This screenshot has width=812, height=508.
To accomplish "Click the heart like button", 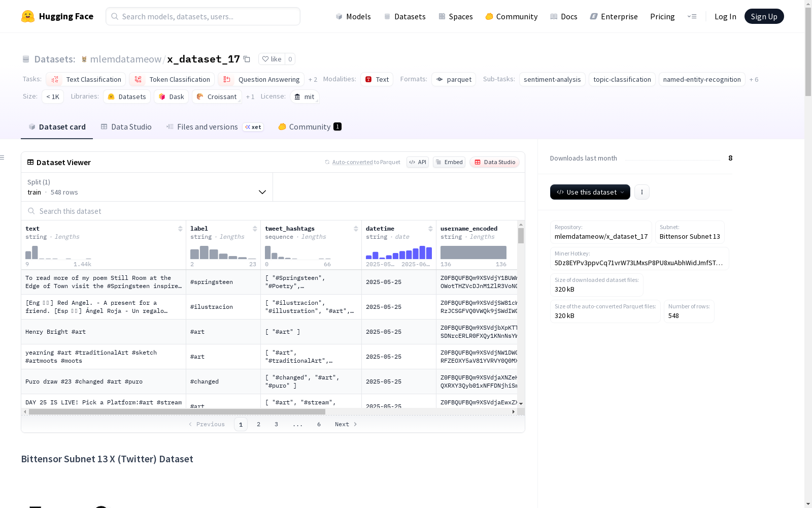I will pyautogui.click(x=272, y=59).
